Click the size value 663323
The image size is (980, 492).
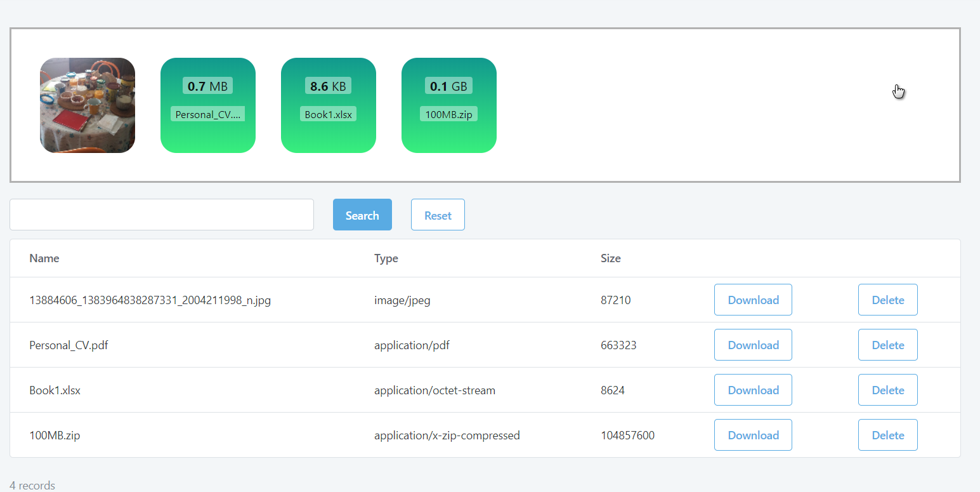(618, 345)
